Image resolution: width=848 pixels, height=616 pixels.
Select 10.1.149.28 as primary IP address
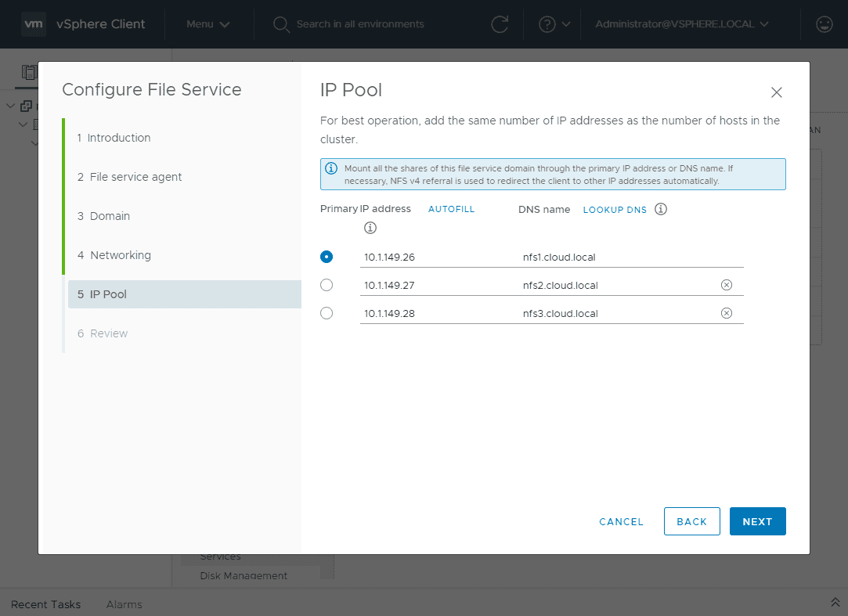327,313
